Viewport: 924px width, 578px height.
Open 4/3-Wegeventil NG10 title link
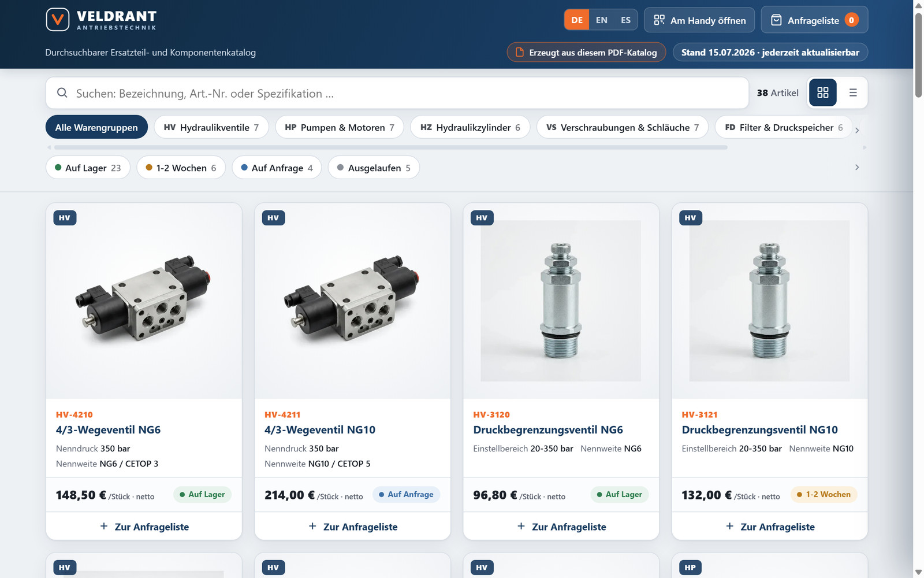(320, 429)
